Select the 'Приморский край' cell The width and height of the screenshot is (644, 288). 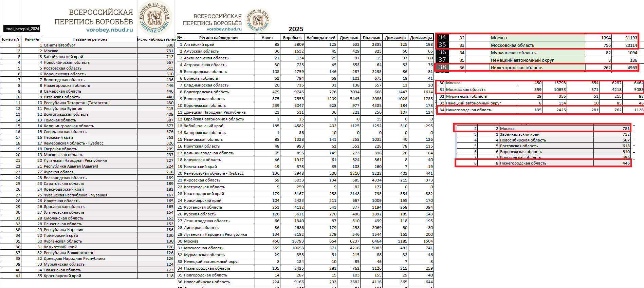click(90, 235)
